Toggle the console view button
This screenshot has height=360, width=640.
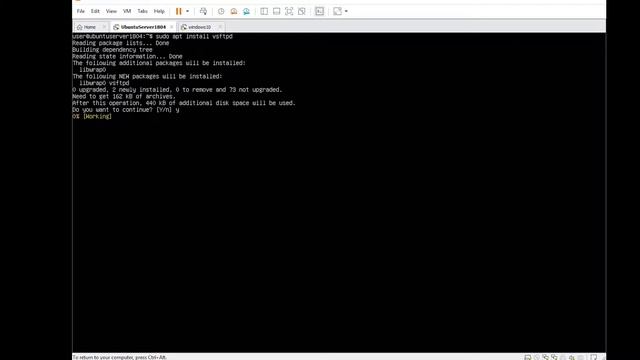click(x=320, y=11)
